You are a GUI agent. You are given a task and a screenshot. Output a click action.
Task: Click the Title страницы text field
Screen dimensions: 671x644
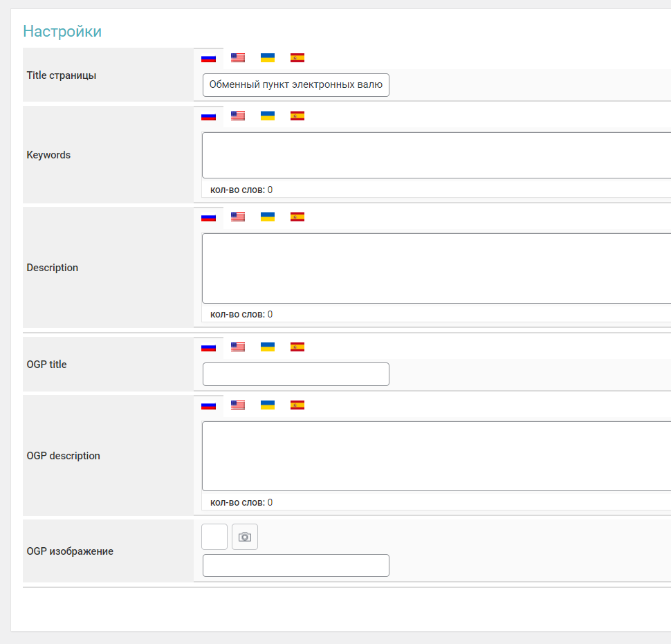click(296, 86)
